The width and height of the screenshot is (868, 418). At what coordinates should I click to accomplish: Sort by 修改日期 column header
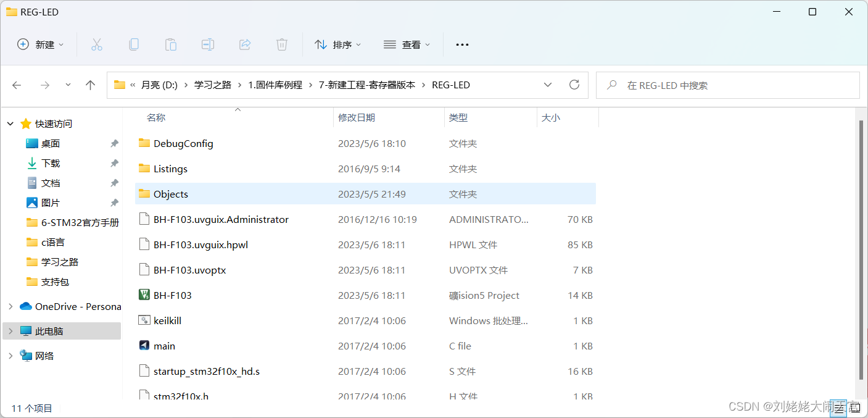pyautogui.click(x=357, y=117)
